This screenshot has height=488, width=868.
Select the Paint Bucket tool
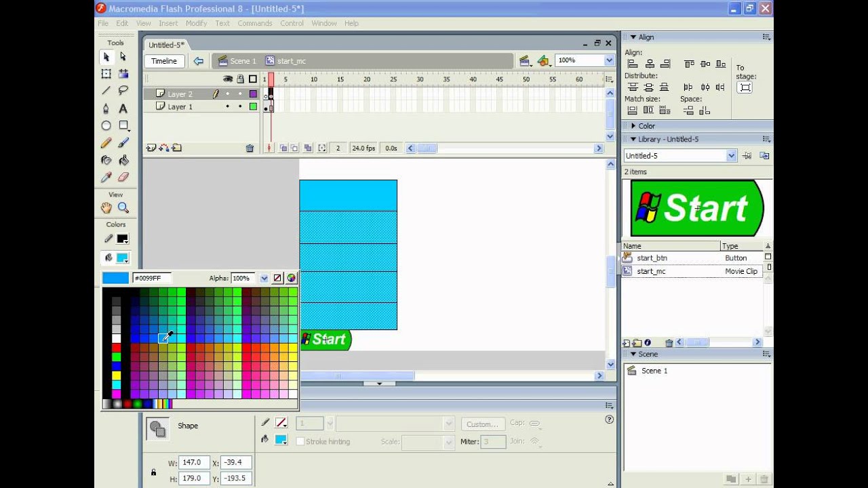(123, 161)
